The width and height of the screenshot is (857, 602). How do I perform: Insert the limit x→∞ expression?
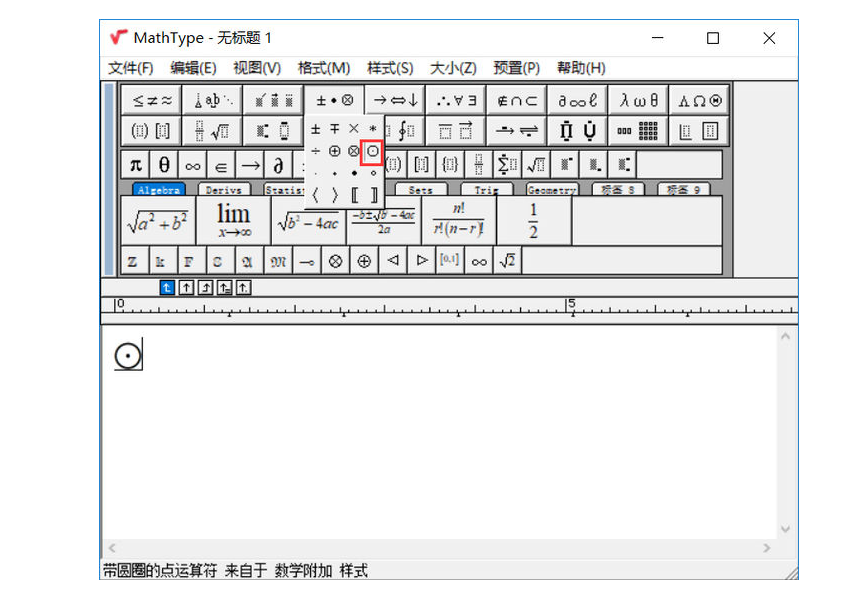click(x=233, y=221)
